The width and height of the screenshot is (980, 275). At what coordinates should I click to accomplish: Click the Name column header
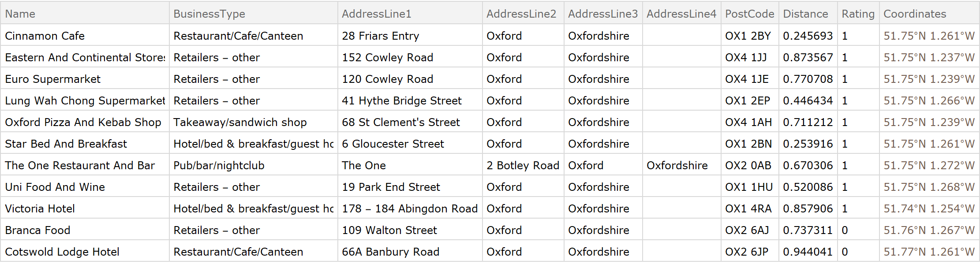[x=20, y=14]
